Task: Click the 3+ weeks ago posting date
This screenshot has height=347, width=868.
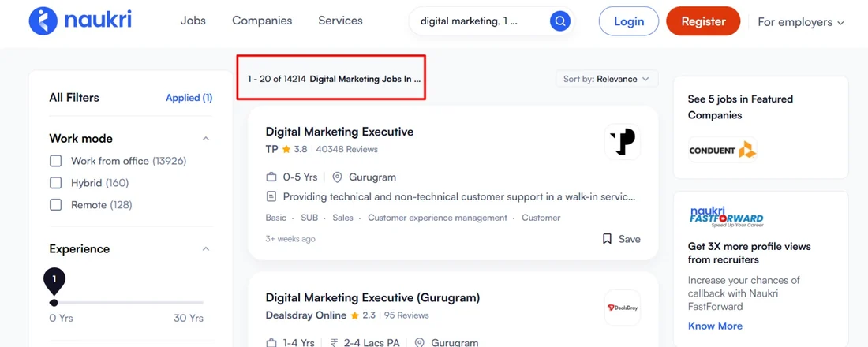Action: (290, 239)
